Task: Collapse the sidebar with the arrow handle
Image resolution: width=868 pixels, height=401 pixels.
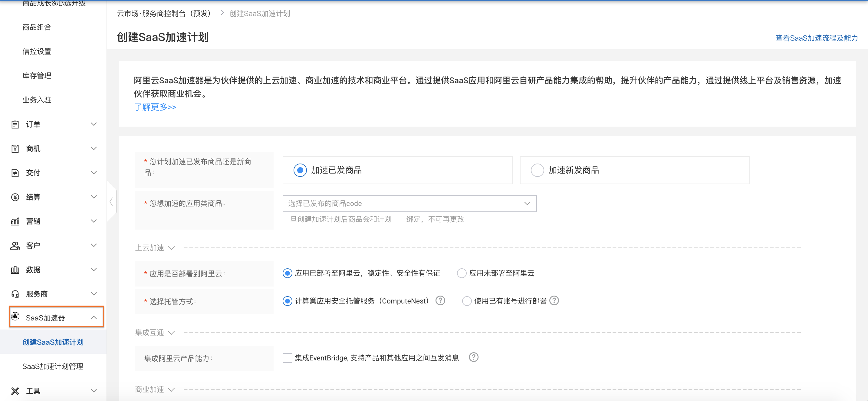Action: coord(112,202)
